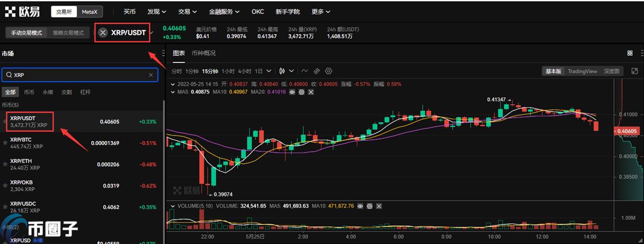The image size is (644, 244).
Task: Toggle MA indicator visibility eye icon
Action: [x=292, y=92]
